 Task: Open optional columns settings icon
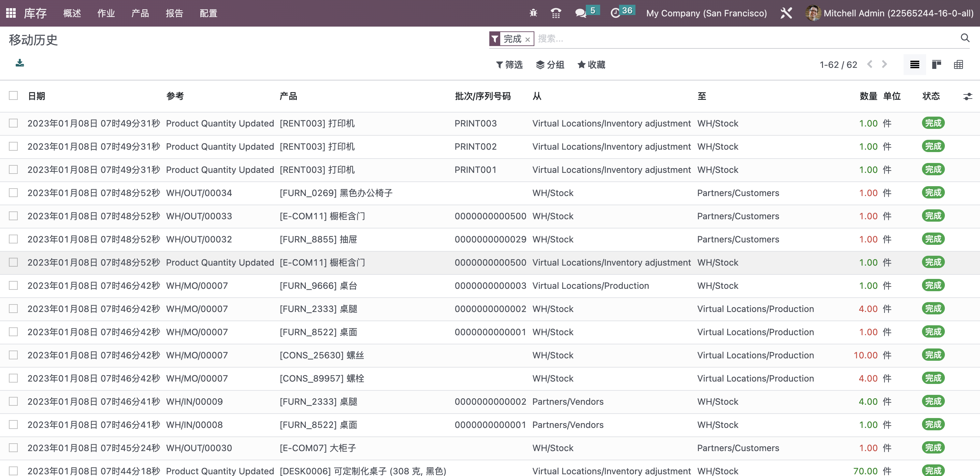pyautogui.click(x=967, y=96)
